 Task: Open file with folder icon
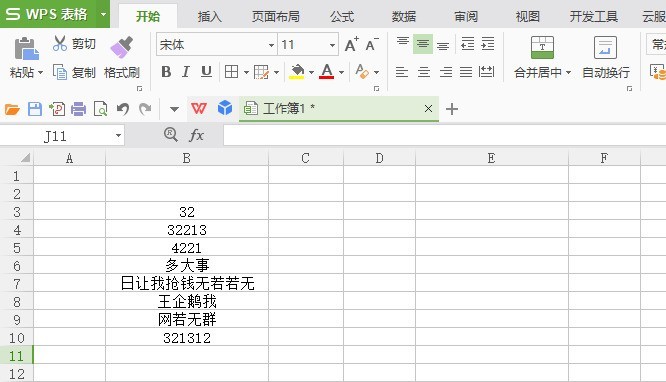[x=12, y=110]
